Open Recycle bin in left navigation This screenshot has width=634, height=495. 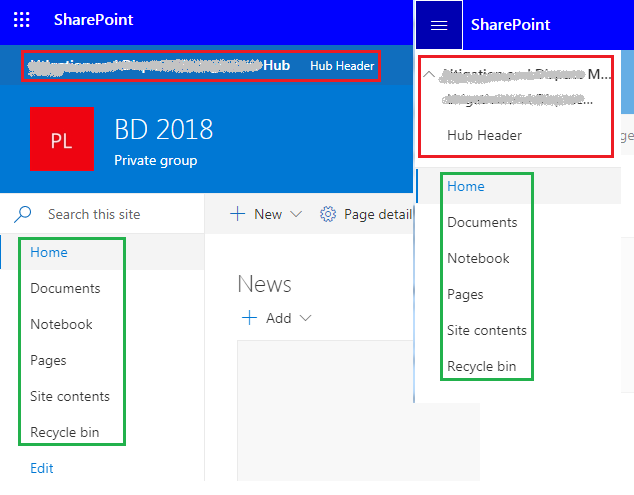pyautogui.click(x=65, y=432)
